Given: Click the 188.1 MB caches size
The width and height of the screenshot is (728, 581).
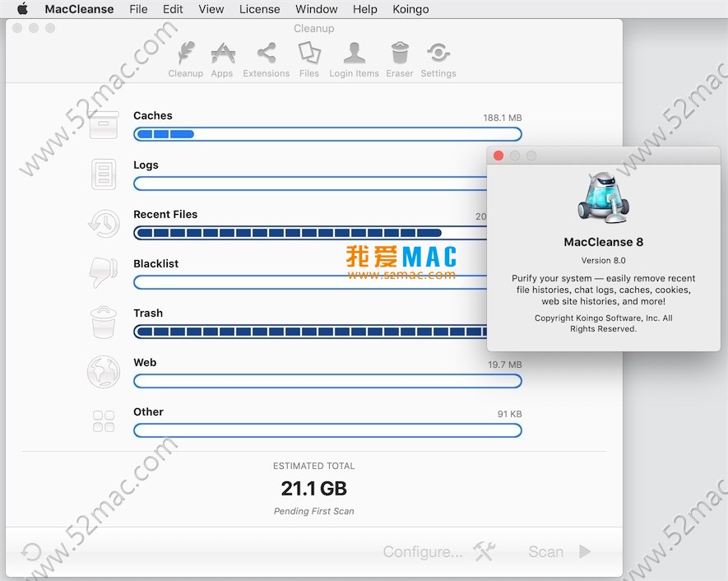Looking at the screenshot, I should [503, 118].
